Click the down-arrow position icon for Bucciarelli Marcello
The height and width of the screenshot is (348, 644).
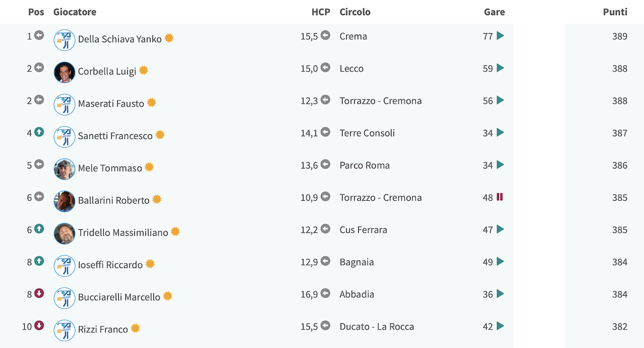pos(39,294)
